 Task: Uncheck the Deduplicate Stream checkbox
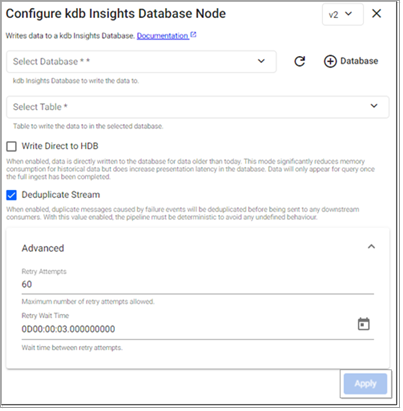tap(12, 195)
